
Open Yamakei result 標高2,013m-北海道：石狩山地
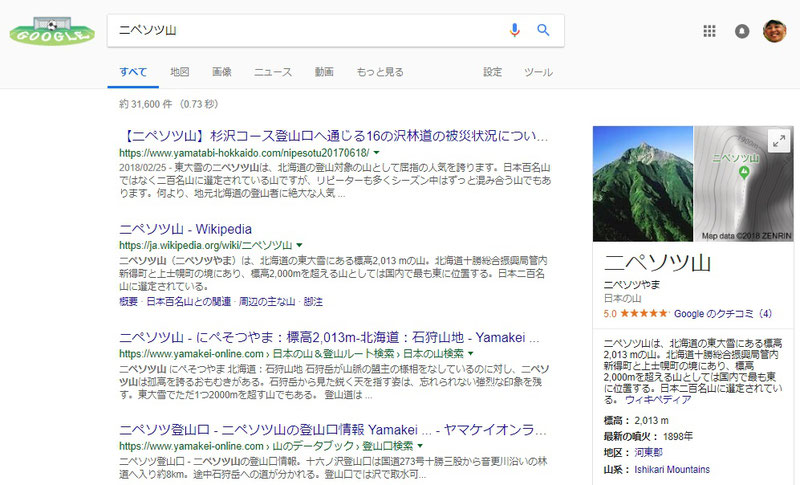point(329,338)
